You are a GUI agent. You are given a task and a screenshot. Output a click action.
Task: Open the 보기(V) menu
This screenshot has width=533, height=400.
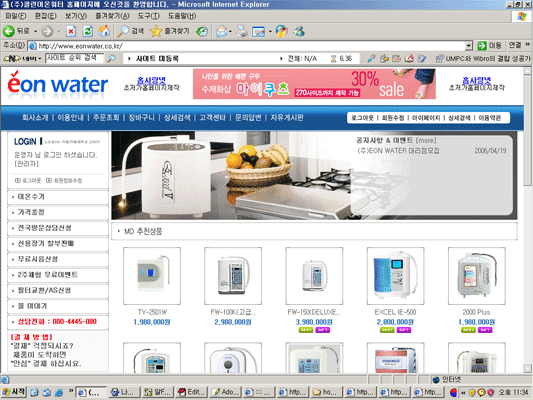point(76,16)
